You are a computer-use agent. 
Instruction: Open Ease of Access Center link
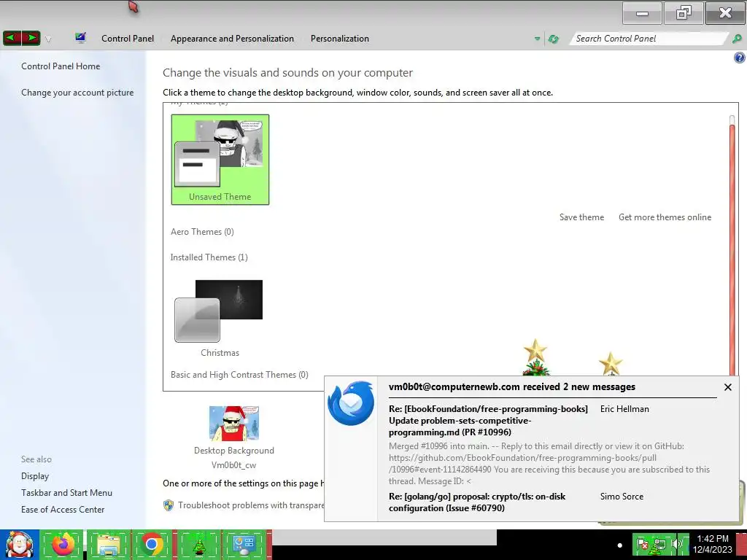click(x=63, y=510)
